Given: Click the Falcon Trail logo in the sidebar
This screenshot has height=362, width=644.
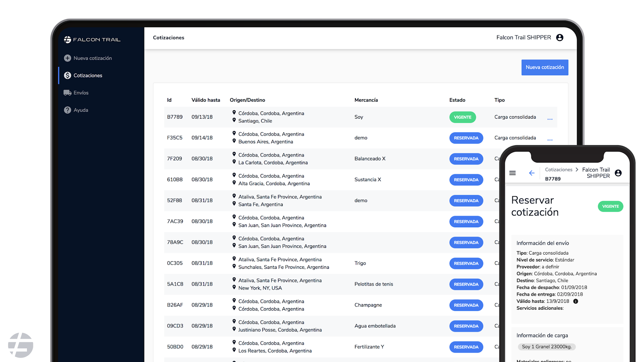Looking at the screenshot, I should tap(92, 39).
